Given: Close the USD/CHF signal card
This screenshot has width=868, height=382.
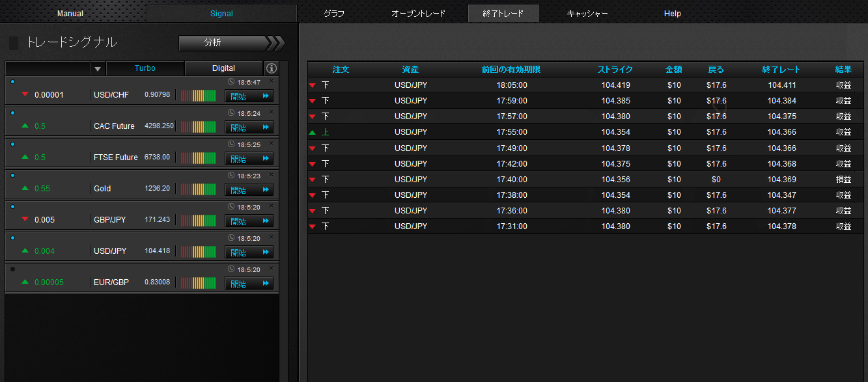Looking at the screenshot, I should click(272, 81).
